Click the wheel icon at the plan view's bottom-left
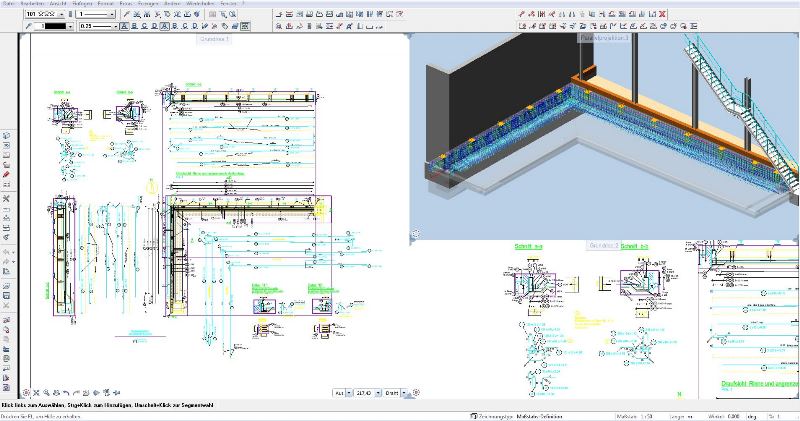This screenshot has height=421, width=800. 26,393
